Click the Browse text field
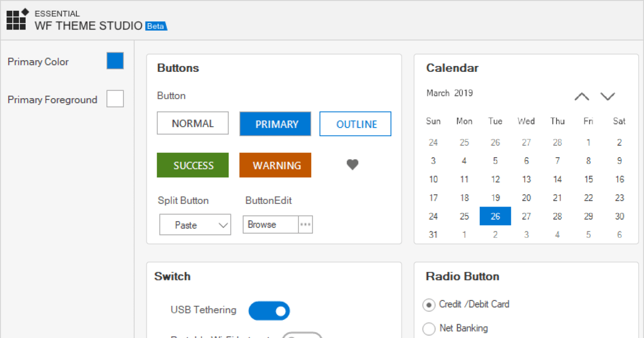 (x=270, y=225)
